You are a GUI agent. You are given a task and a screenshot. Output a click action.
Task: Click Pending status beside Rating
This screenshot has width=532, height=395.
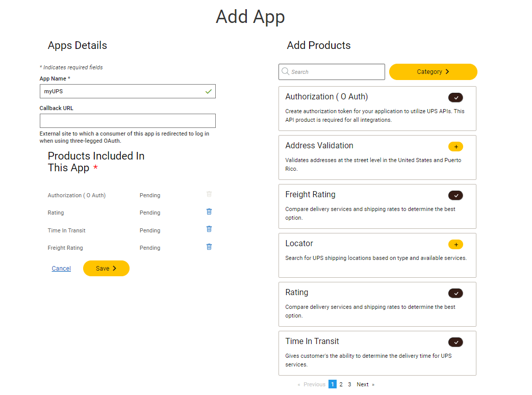click(150, 213)
